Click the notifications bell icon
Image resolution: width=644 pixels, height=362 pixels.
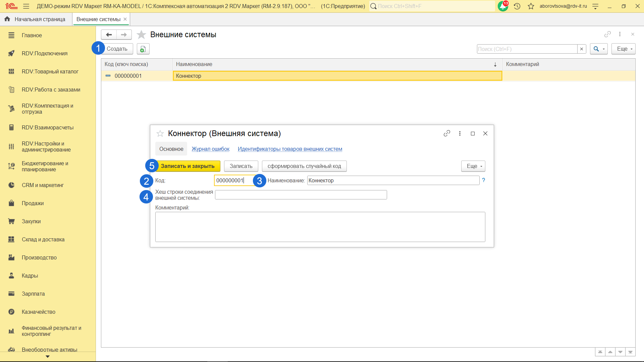[503, 6]
